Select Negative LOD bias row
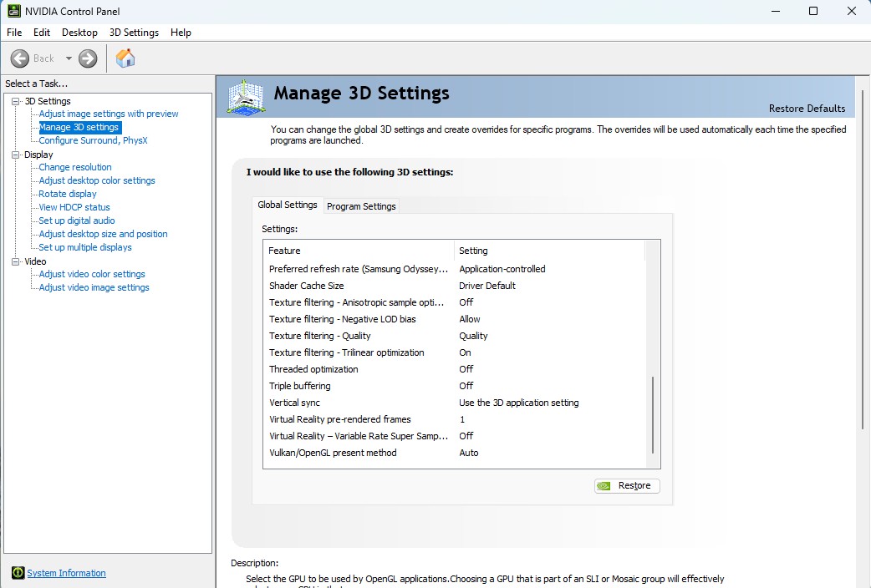 (x=455, y=319)
